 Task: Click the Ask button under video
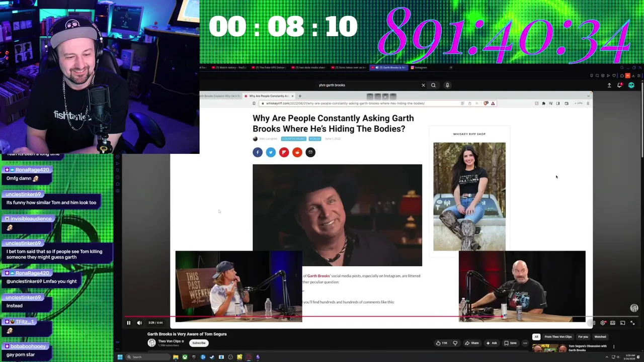(491, 343)
